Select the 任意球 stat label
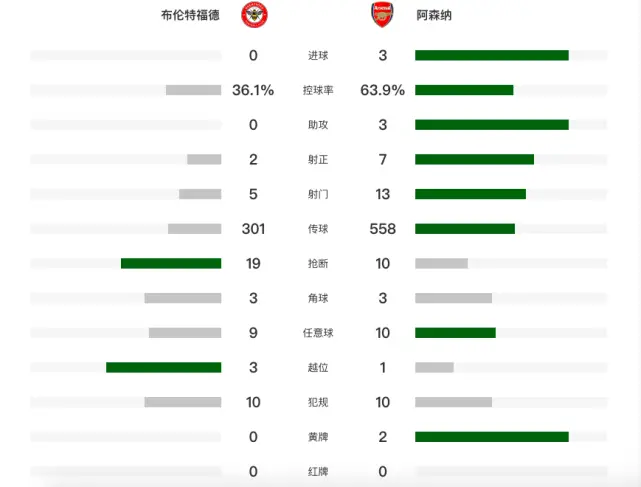Image resolution: width=641 pixels, height=487 pixels. click(x=318, y=333)
